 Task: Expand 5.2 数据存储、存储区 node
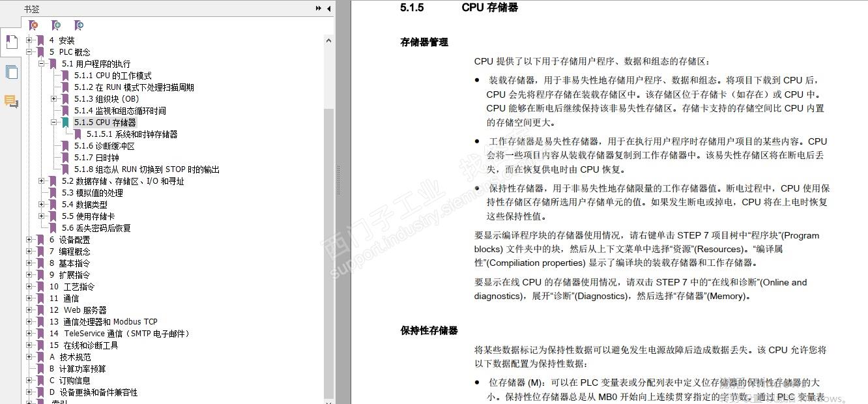41,181
